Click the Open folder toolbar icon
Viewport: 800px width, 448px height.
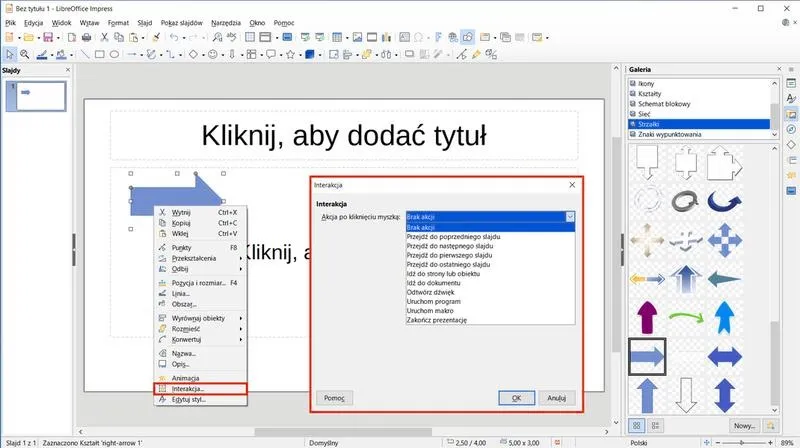pyautogui.click(x=29, y=37)
